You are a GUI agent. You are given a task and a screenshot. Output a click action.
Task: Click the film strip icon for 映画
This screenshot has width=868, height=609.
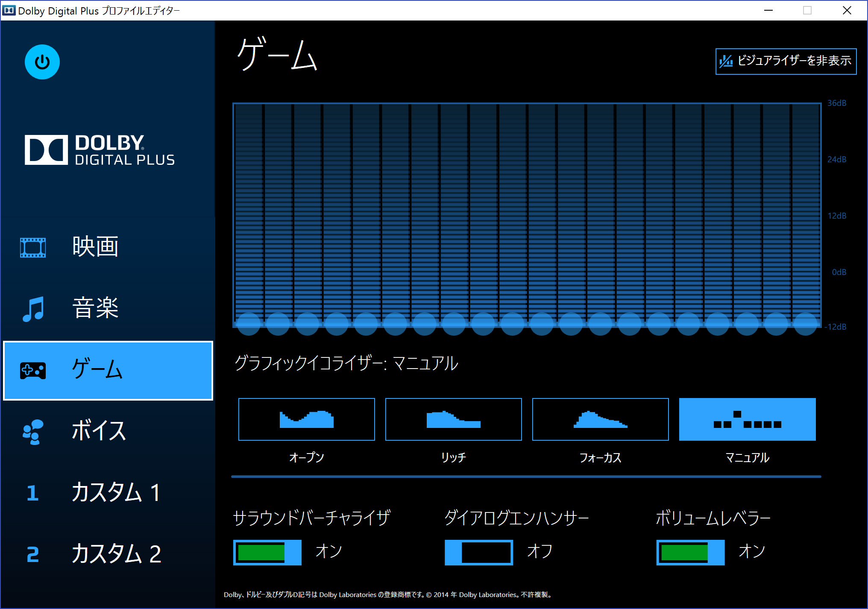33,248
